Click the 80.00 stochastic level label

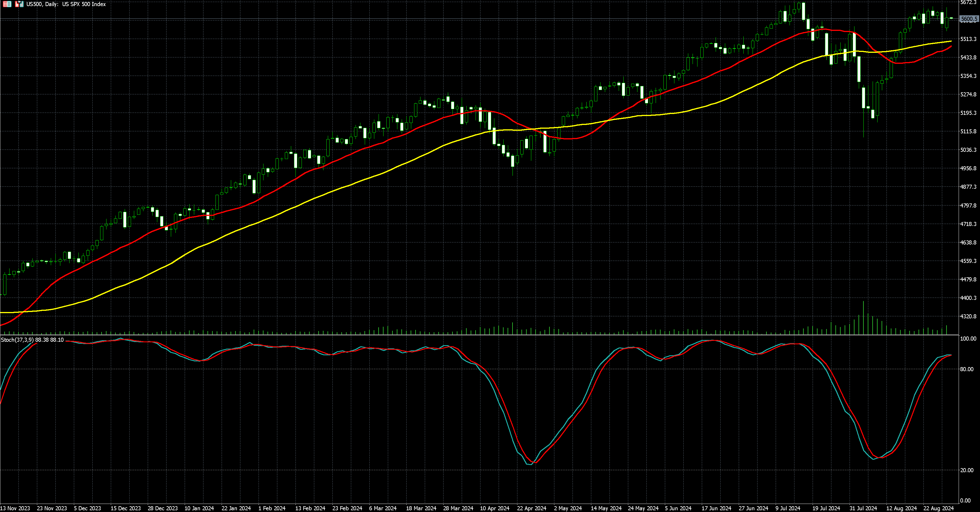point(967,369)
